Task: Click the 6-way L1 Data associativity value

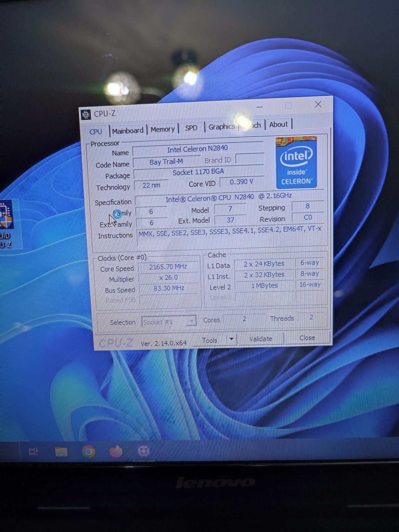Action: [x=310, y=263]
